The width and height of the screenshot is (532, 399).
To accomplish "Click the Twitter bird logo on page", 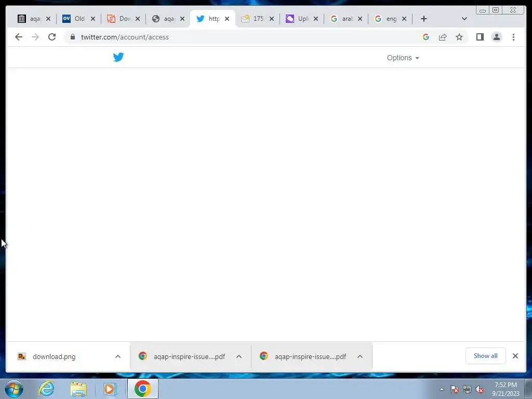I will [x=118, y=57].
